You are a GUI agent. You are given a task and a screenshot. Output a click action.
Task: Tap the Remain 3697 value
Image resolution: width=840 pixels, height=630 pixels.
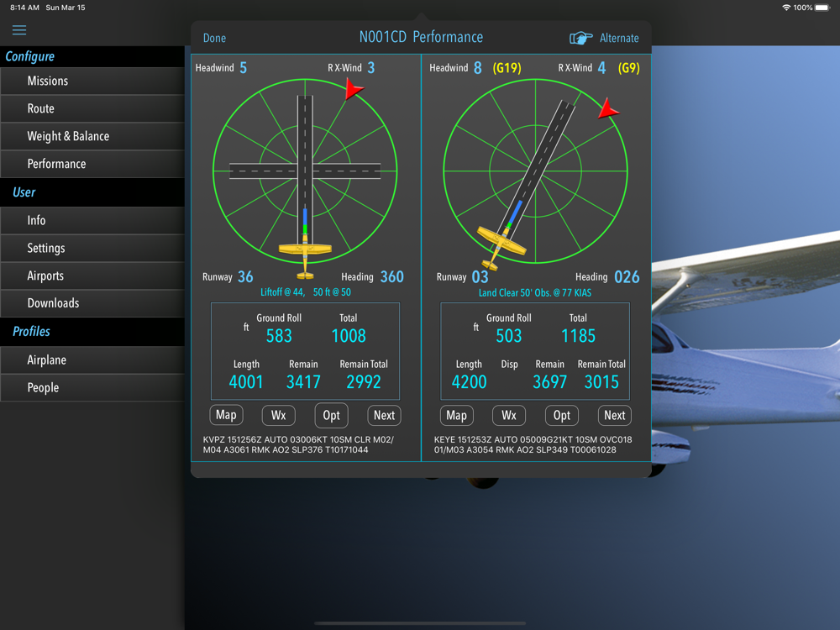[549, 382]
